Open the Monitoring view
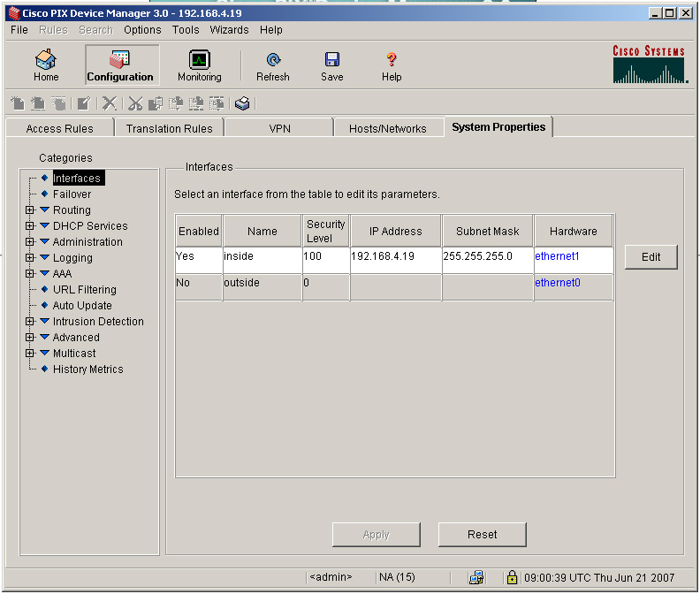The height and width of the screenshot is (594, 700). [x=199, y=65]
